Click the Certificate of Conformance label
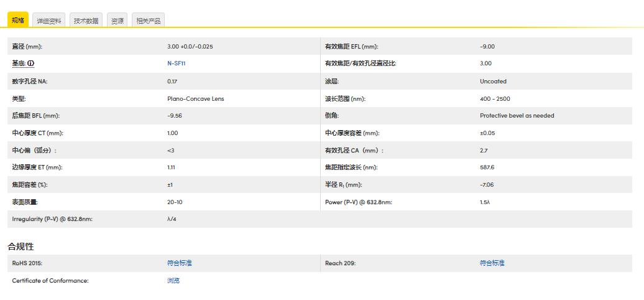Screen dimensions: 644x300 tap(50, 281)
